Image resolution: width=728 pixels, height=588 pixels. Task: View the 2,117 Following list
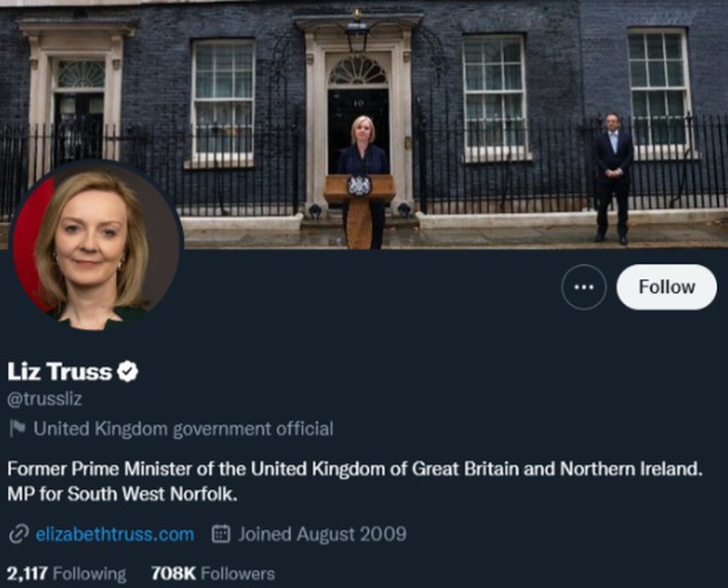[66, 573]
